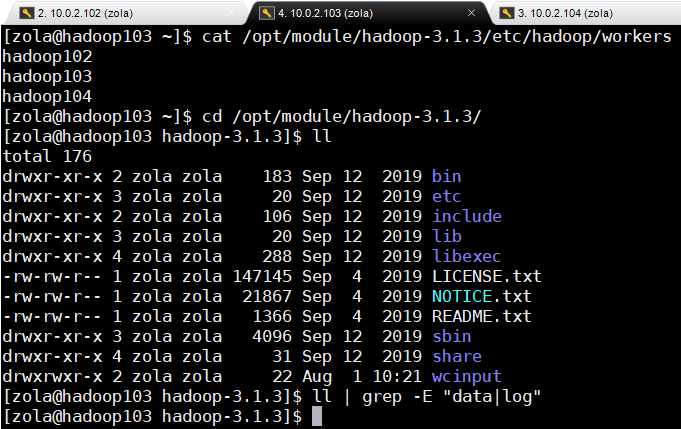Click the 'lib' directory entry
Screen dimensions: 681x429
pos(446,236)
